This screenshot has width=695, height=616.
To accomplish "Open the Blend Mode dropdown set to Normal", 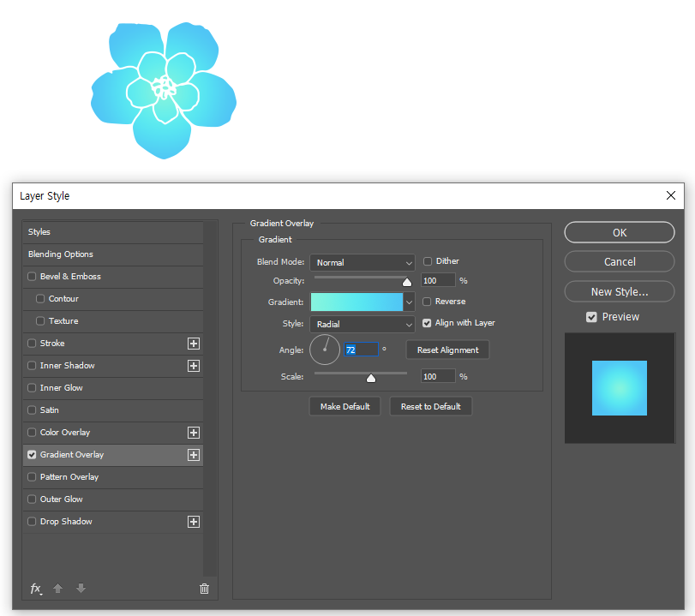I will pos(362,262).
